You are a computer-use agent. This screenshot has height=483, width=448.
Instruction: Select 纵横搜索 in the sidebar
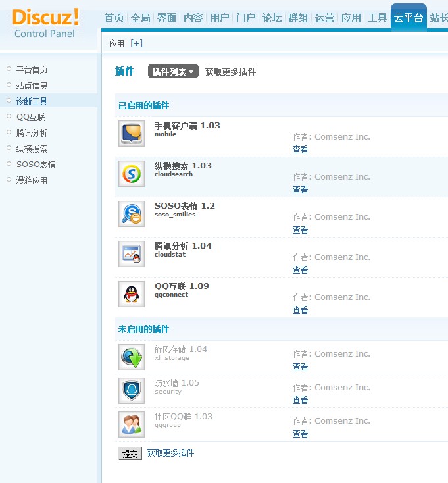point(32,149)
